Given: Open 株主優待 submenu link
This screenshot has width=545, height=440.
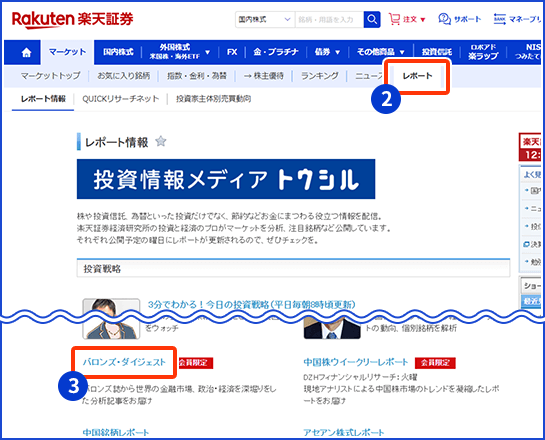Looking at the screenshot, I should click(264, 75).
